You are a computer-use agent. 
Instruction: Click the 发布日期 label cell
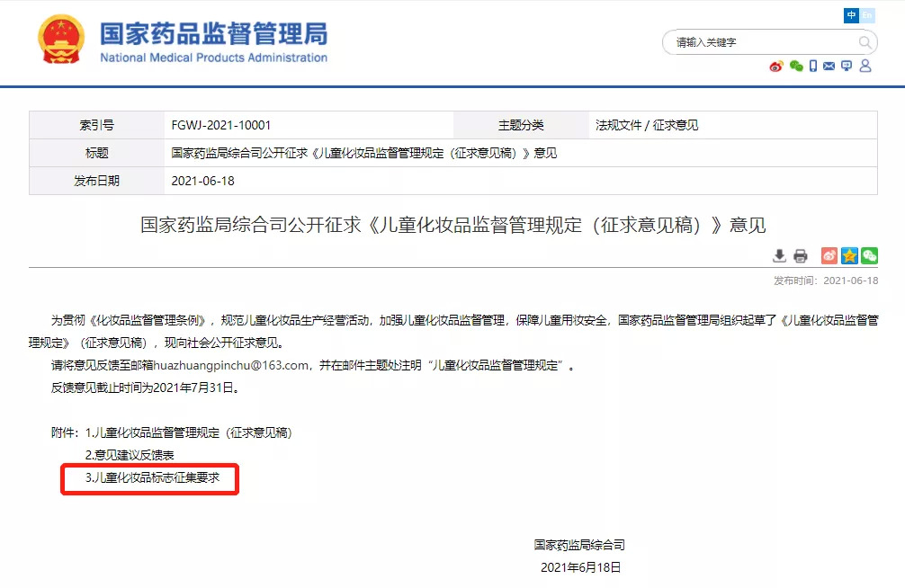click(x=97, y=182)
